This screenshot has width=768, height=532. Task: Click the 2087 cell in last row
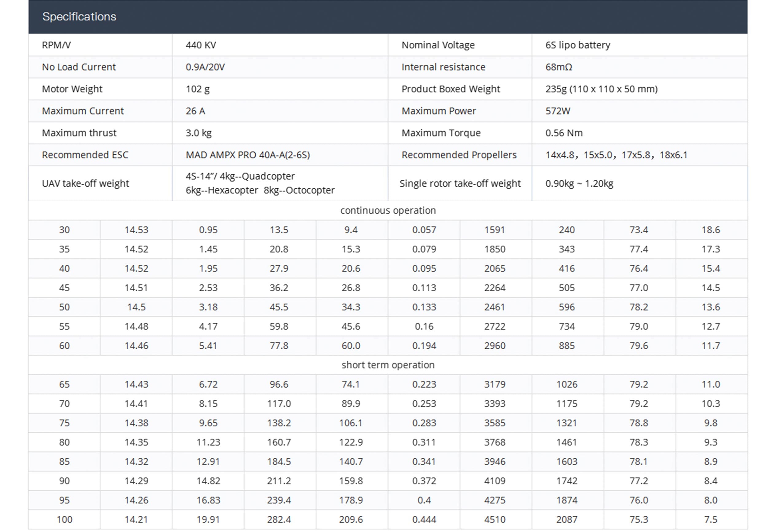[x=566, y=519]
